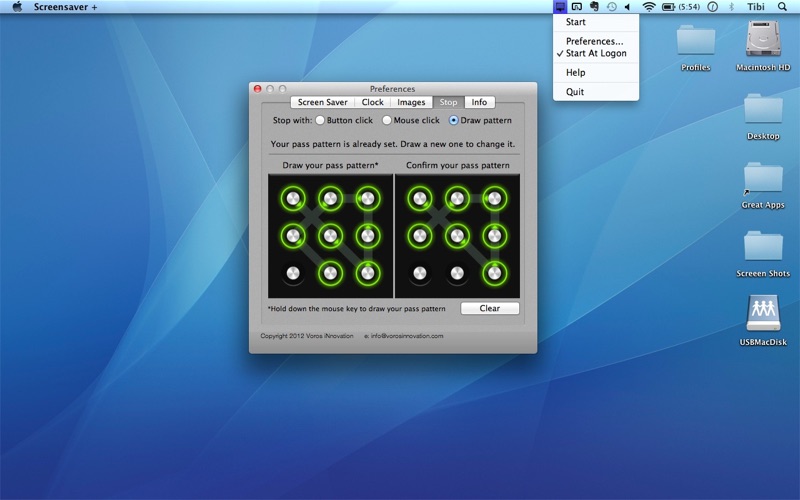800x500 pixels.
Task: Click the volume speaker icon
Action: [628, 7]
